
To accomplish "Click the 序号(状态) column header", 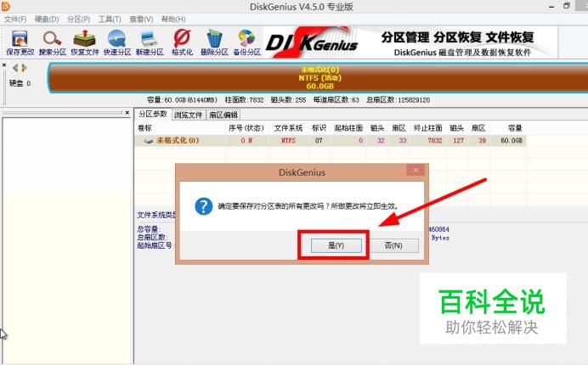I will pyautogui.click(x=246, y=128).
